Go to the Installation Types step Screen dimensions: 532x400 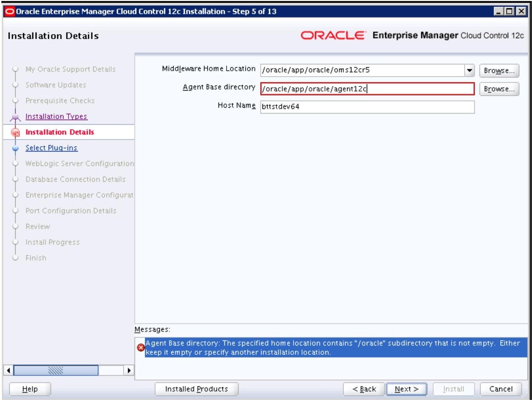[56, 116]
